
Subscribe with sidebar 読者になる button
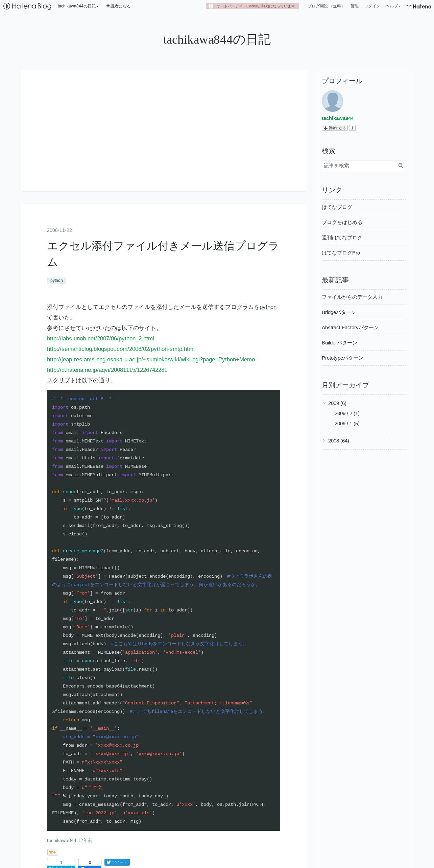(335, 128)
